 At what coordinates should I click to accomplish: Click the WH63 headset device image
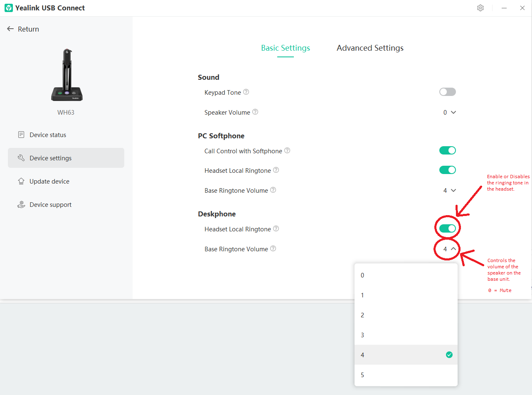(x=66, y=75)
